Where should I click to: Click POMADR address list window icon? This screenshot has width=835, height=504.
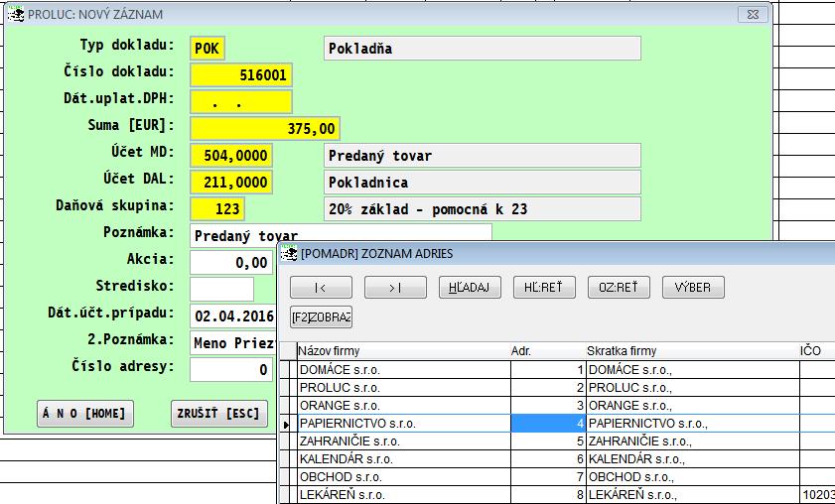click(x=289, y=253)
